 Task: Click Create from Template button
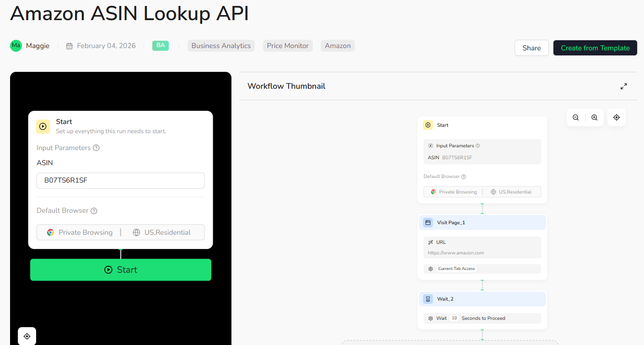point(595,48)
